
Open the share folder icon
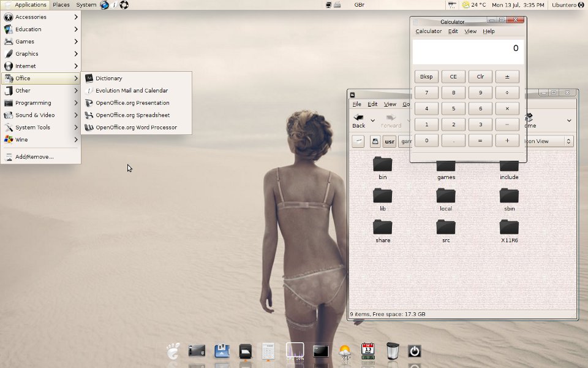tap(382, 228)
